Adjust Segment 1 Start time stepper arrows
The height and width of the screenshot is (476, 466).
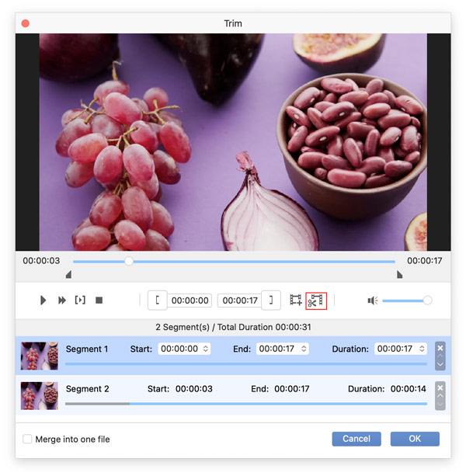point(206,349)
